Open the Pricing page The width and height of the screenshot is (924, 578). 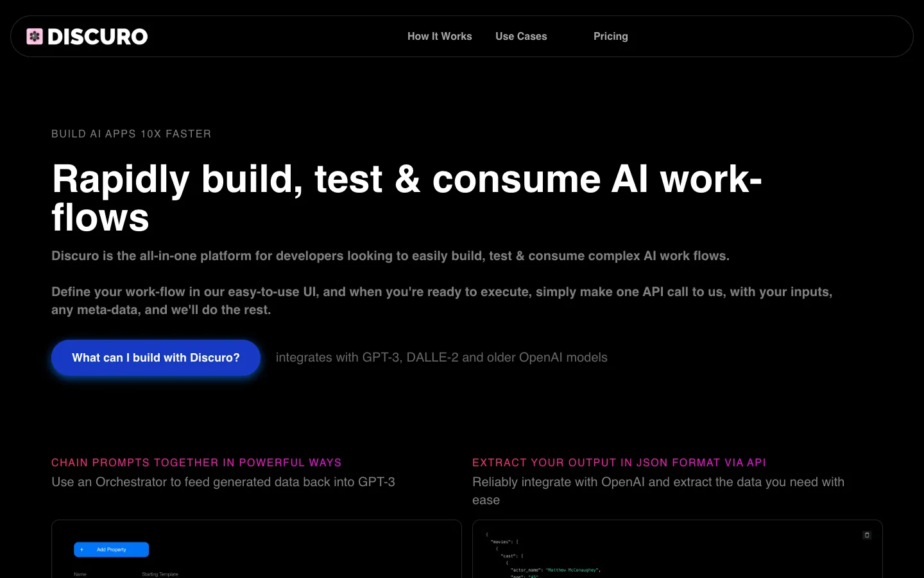611,37
